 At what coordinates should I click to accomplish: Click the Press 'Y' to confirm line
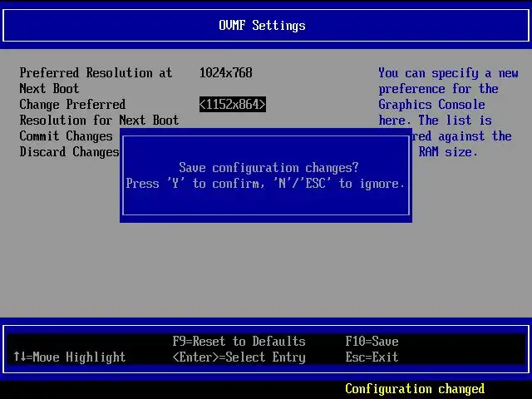265,184
